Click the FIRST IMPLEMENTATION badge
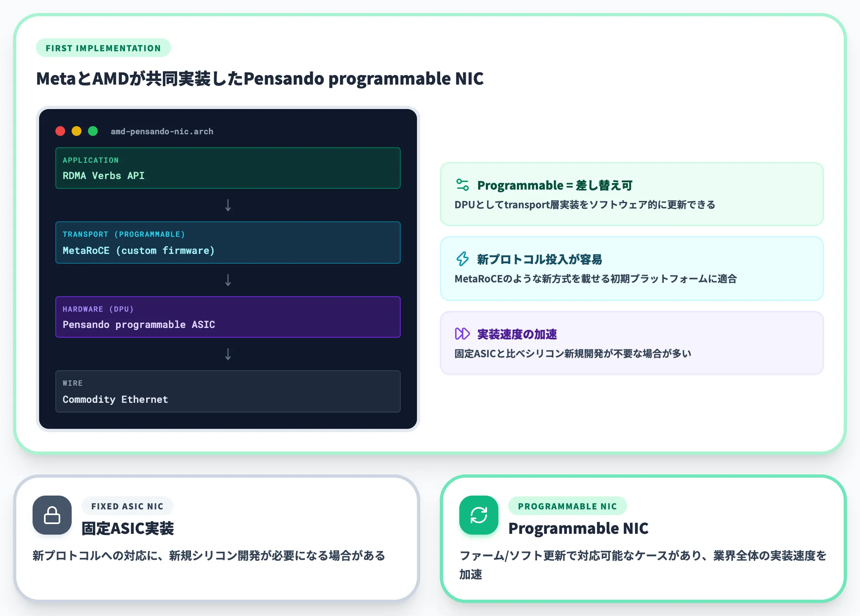 coord(103,48)
